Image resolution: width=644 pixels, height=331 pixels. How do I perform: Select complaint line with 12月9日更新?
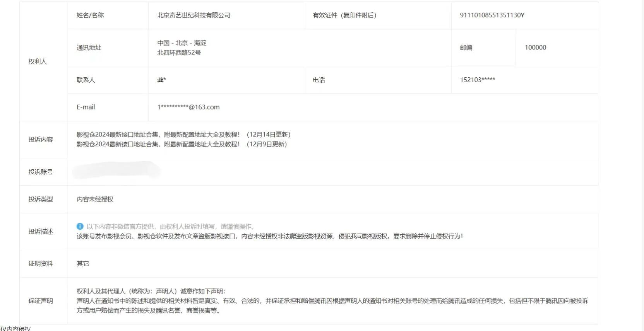[x=182, y=144]
